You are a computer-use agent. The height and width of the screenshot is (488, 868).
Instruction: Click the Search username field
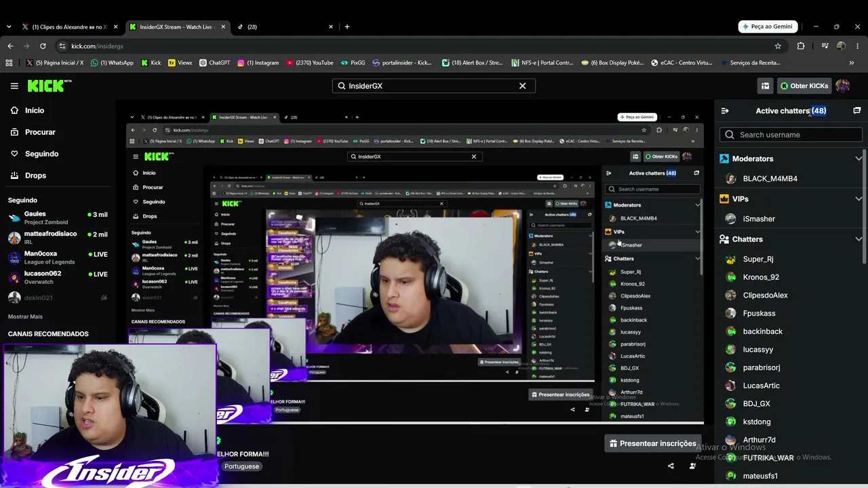point(791,135)
